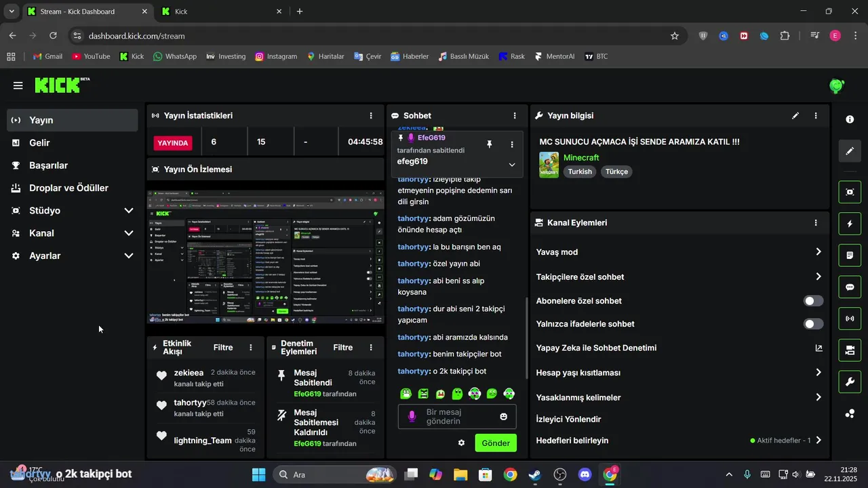The height and width of the screenshot is (488, 868).
Task: Open Yapay Zeka ile Sohbet Denetimi external link
Action: click(818, 348)
